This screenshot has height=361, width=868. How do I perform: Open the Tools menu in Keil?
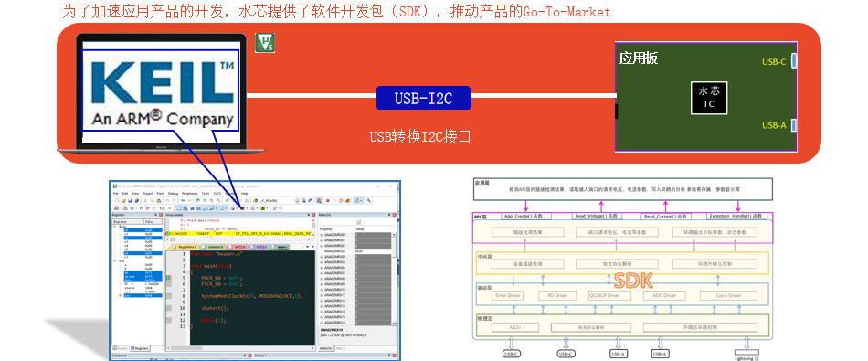click(206, 193)
